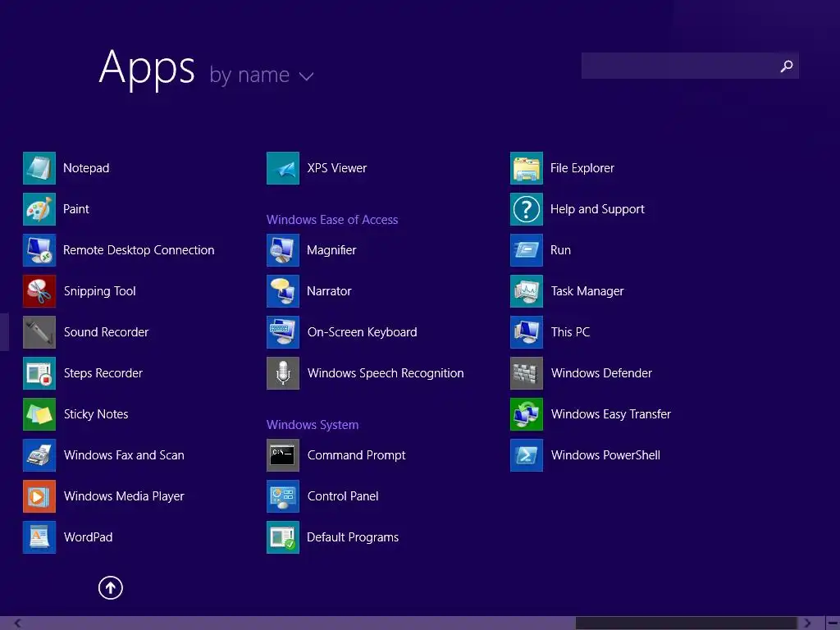This screenshot has height=630, width=840.
Task: Start the Snipping Tool scissors icon
Action: 39,291
